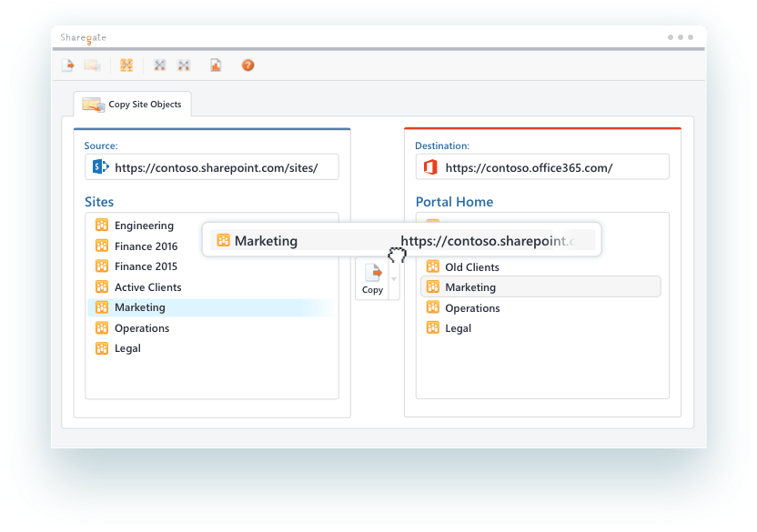The height and width of the screenshot is (532, 757).
Task: Click the Source: label
Action: [101, 146]
